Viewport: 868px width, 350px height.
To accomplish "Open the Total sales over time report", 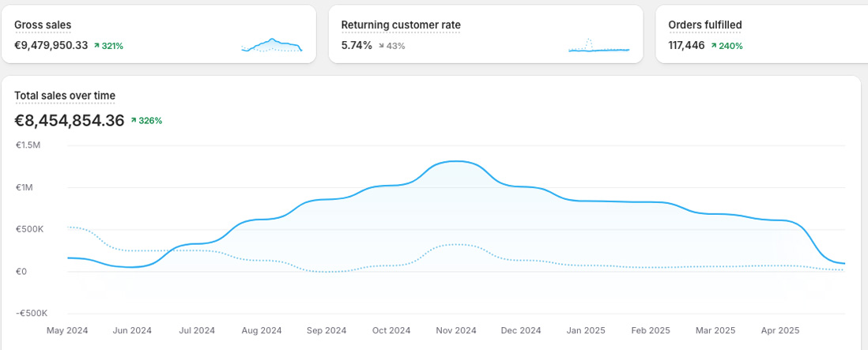I will (x=65, y=96).
